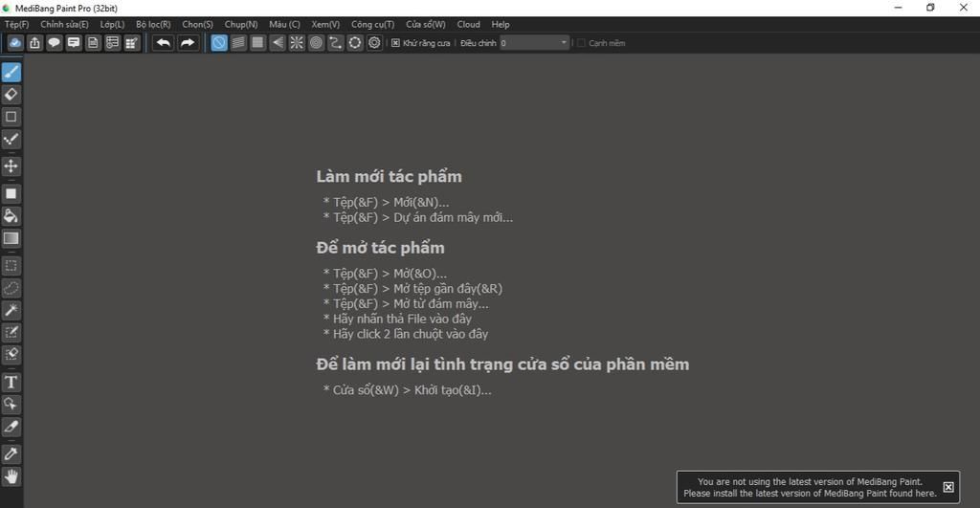Click the 'Dự án đám mây mới...' line
Image resolution: width=980 pixels, height=508 pixels.
coord(453,217)
